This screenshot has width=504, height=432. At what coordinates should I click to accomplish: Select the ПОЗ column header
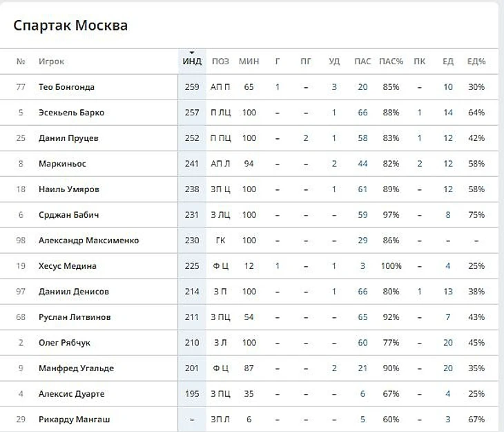point(220,62)
